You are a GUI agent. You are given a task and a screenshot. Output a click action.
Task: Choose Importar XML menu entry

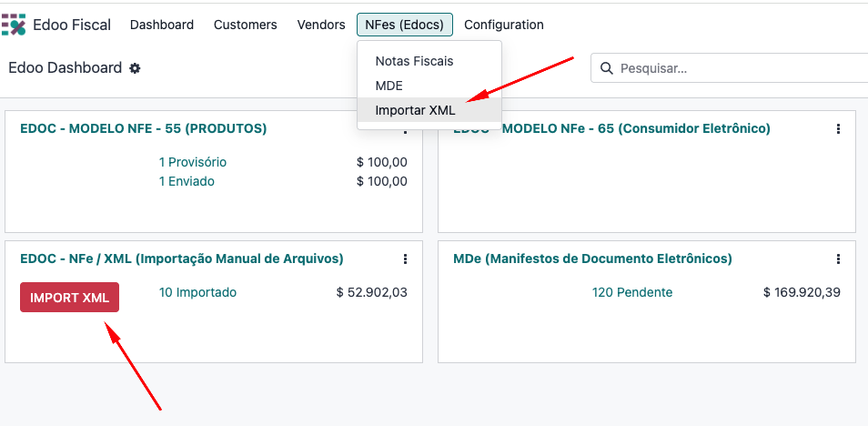[429, 110]
